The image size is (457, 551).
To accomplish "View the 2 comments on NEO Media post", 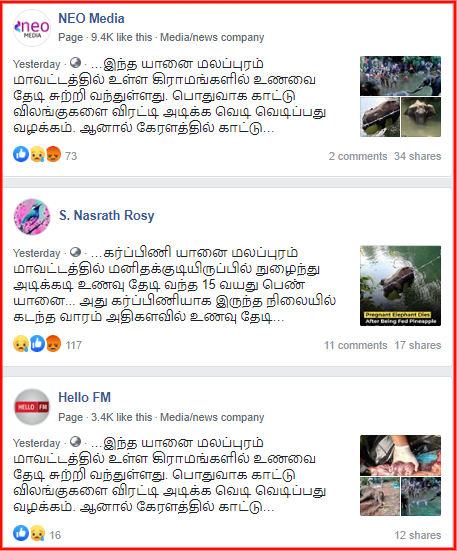I will pos(358,156).
